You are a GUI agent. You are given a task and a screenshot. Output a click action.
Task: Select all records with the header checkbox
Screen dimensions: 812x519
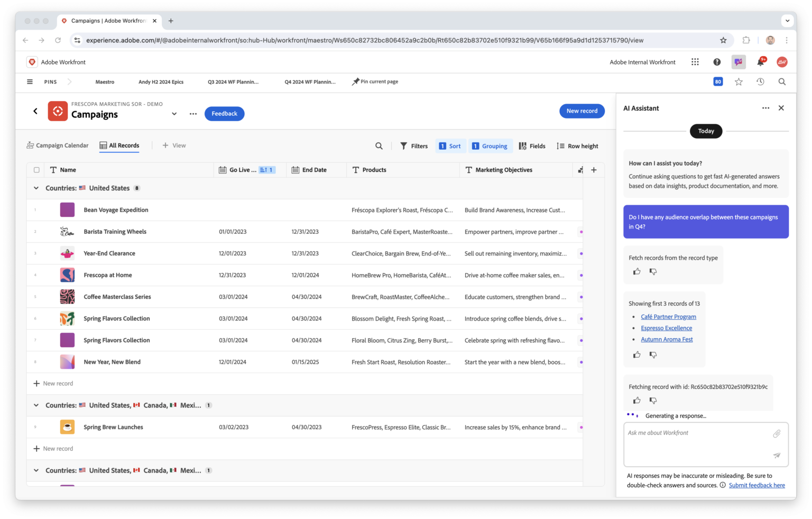[36, 169]
